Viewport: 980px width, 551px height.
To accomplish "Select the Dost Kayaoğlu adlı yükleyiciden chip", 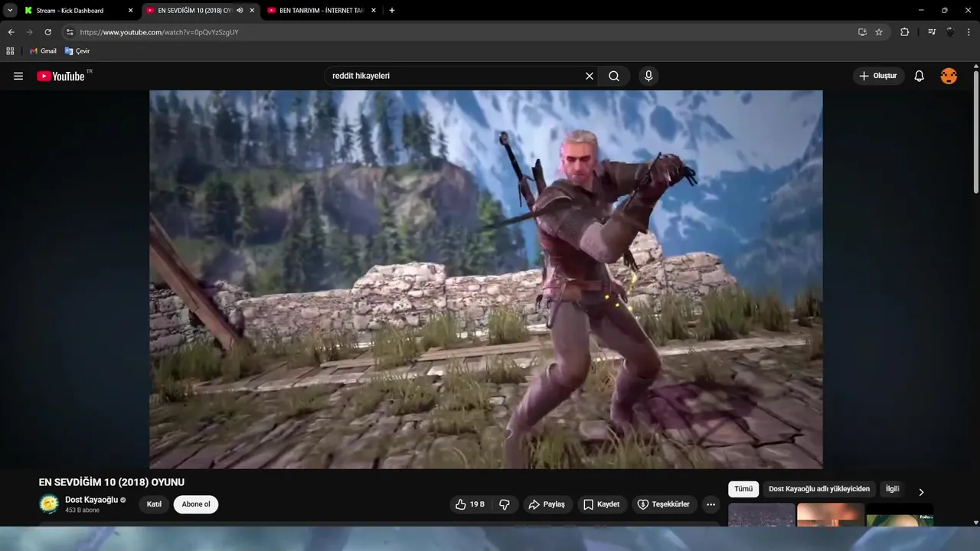I will pyautogui.click(x=819, y=489).
